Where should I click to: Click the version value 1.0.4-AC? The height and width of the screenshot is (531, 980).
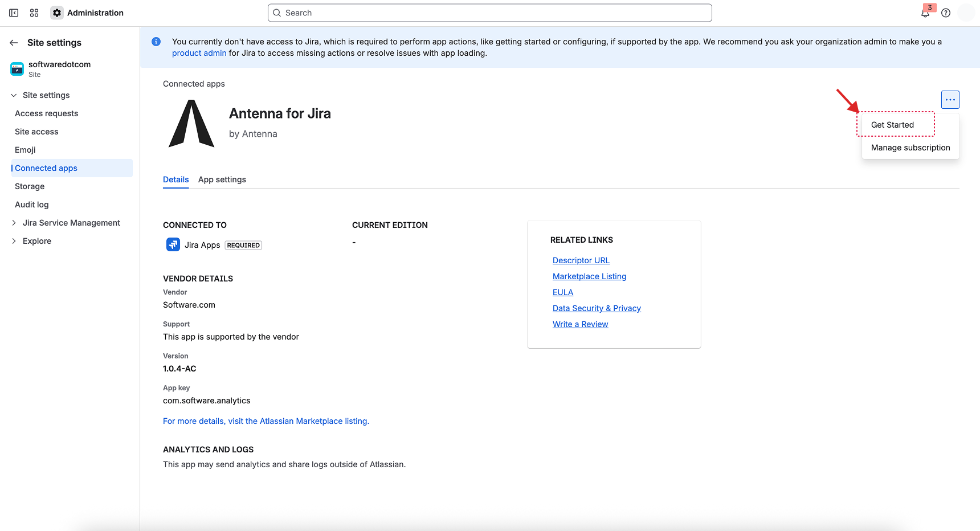tap(179, 369)
